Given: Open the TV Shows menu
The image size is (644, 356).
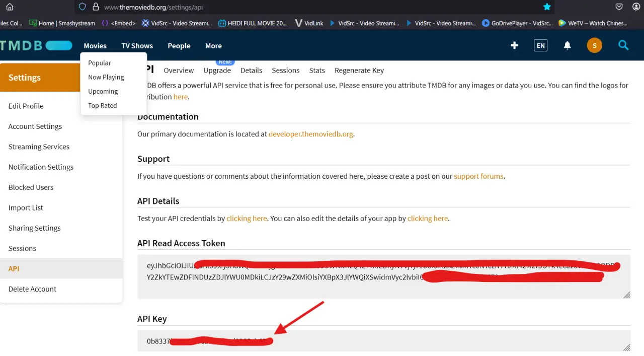Looking at the screenshot, I should point(137,46).
